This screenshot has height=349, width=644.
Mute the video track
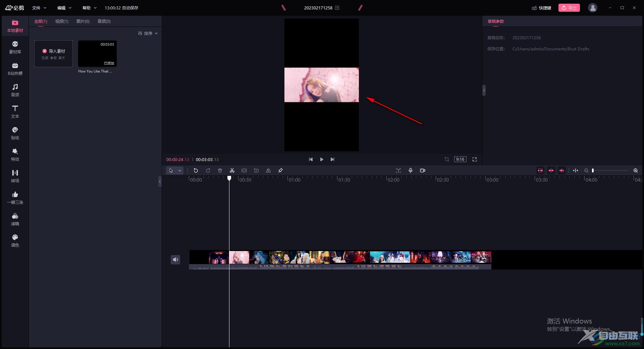[x=175, y=259]
